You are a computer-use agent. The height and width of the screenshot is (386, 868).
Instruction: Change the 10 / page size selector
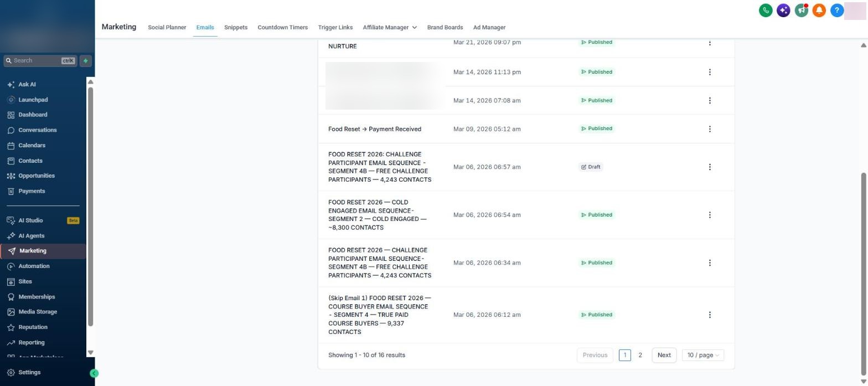point(703,356)
